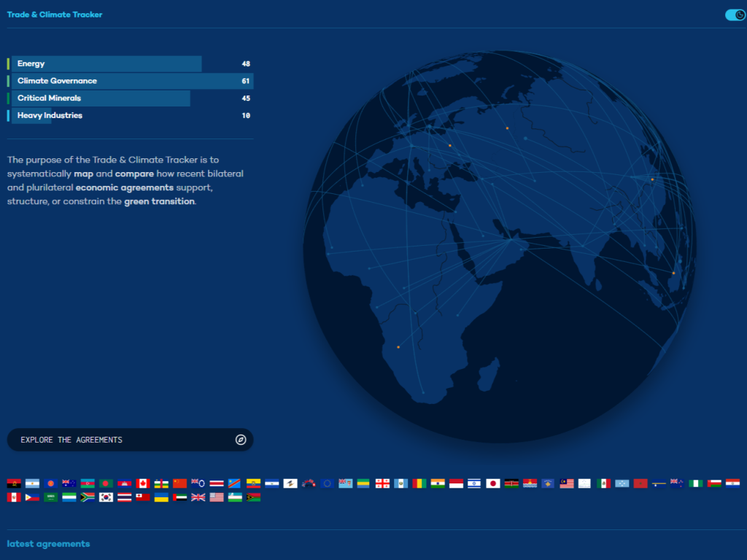
Task: Click the Canada flag
Action: pyautogui.click(x=143, y=483)
